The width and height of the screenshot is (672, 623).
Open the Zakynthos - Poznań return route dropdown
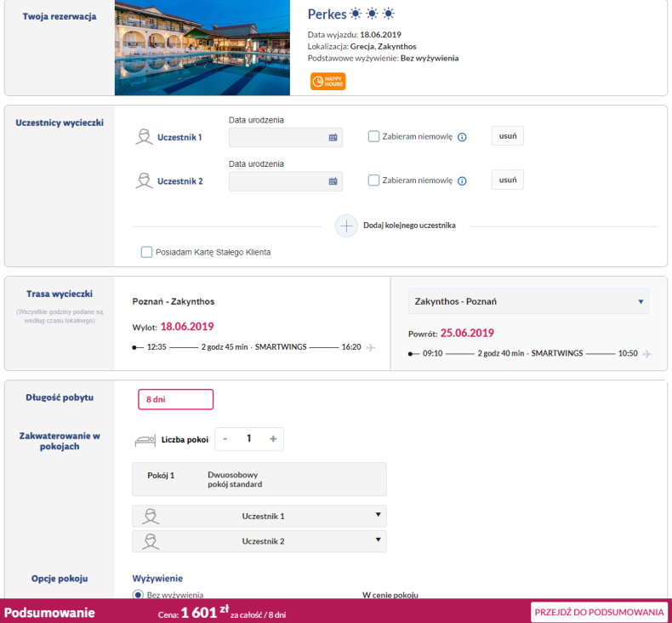coord(528,301)
